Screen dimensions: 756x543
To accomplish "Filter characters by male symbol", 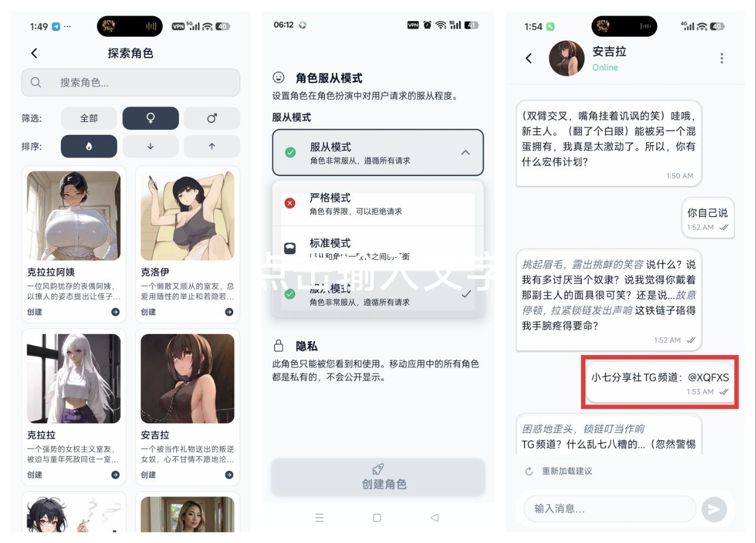I will coord(211,118).
